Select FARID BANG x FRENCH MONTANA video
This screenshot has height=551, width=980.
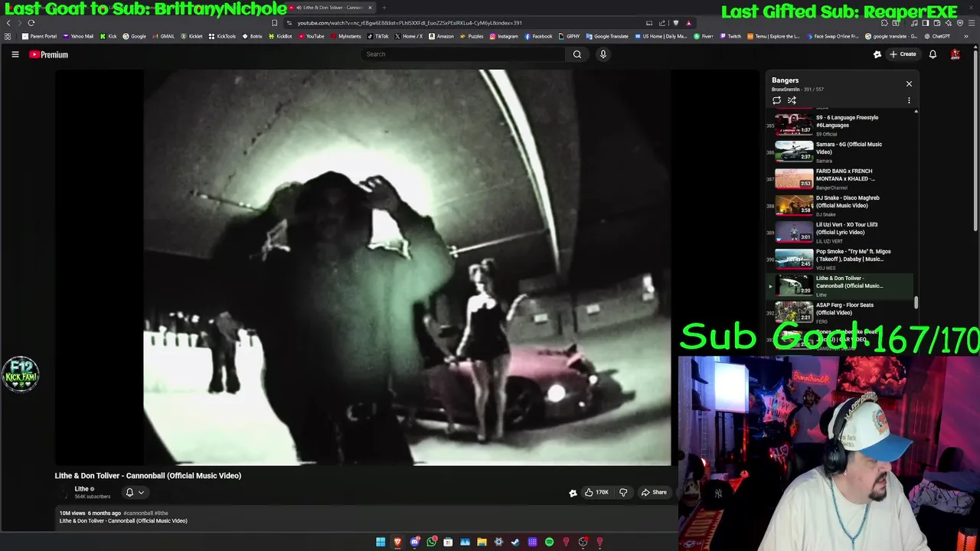click(841, 178)
